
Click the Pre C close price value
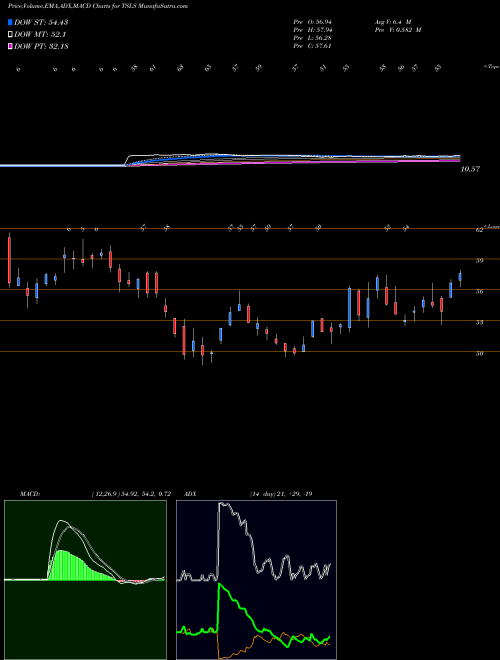point(312,46)
